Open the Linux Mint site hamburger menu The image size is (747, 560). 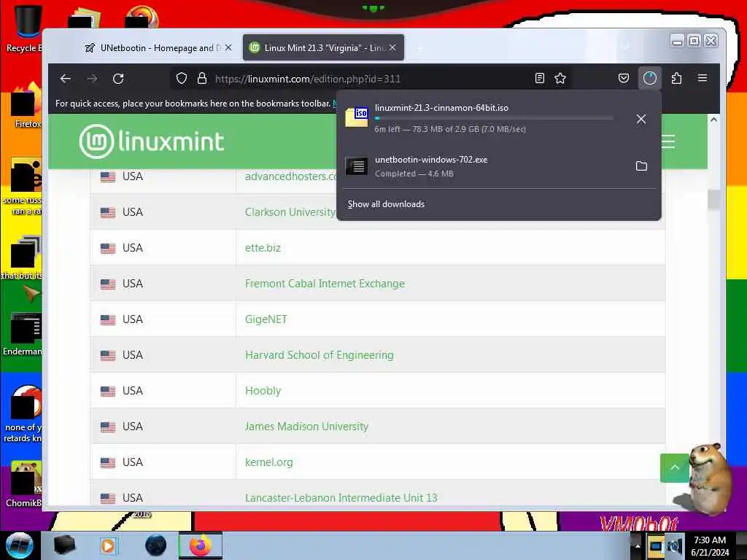point(668,141)
